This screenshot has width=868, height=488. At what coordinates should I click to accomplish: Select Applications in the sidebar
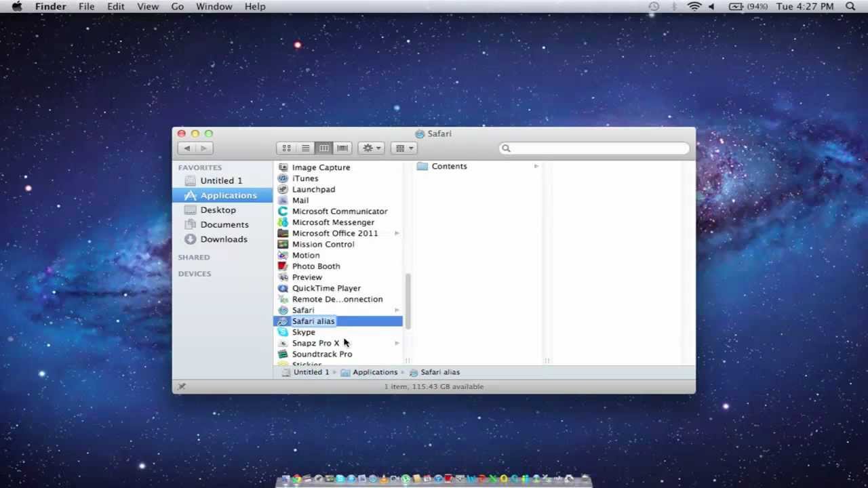click(222, 195)
